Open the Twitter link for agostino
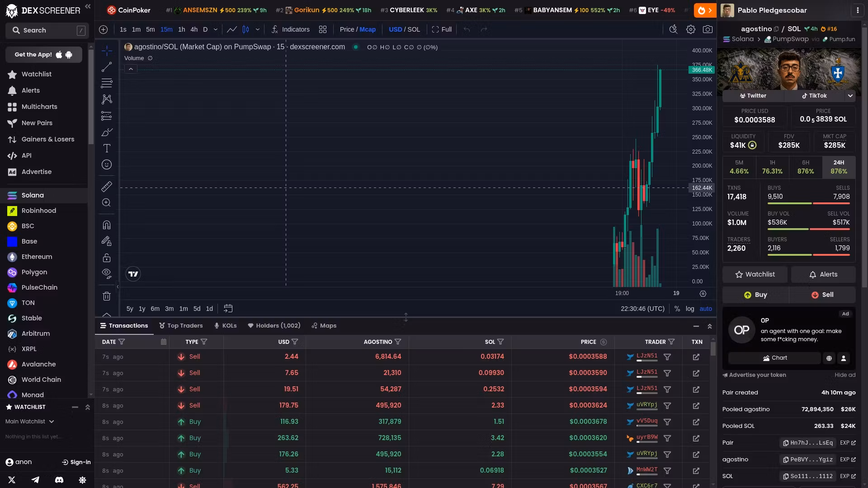The image size is (868, 488). (x=753, y=96)
